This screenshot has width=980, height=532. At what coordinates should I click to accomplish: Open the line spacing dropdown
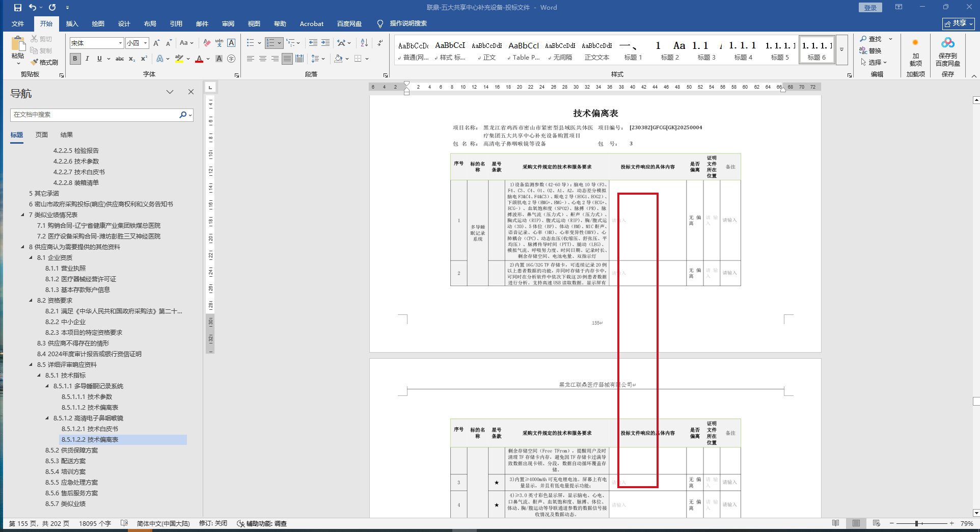tap(318, 59)
